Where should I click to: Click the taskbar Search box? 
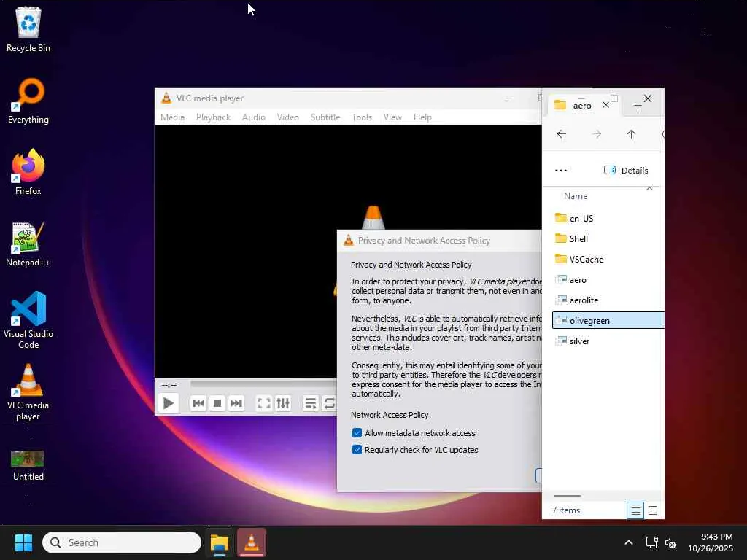[122, 542]
